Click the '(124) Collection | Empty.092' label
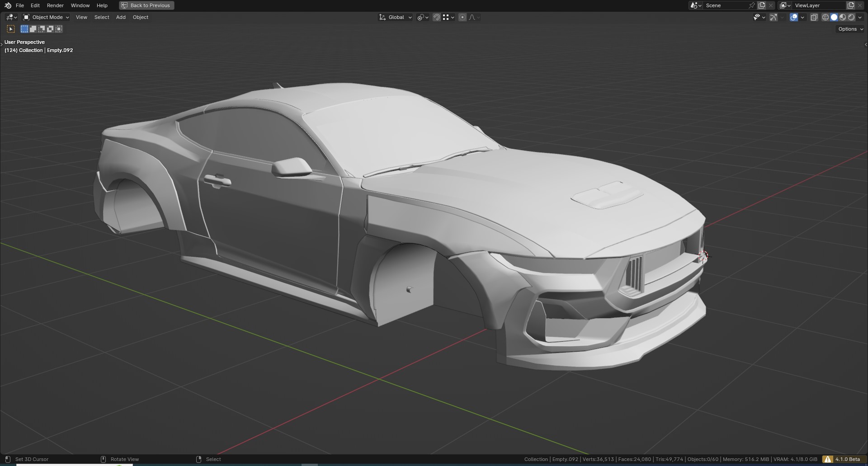The image size is (868, 466). pyautogui.click(x=38, y=50)
